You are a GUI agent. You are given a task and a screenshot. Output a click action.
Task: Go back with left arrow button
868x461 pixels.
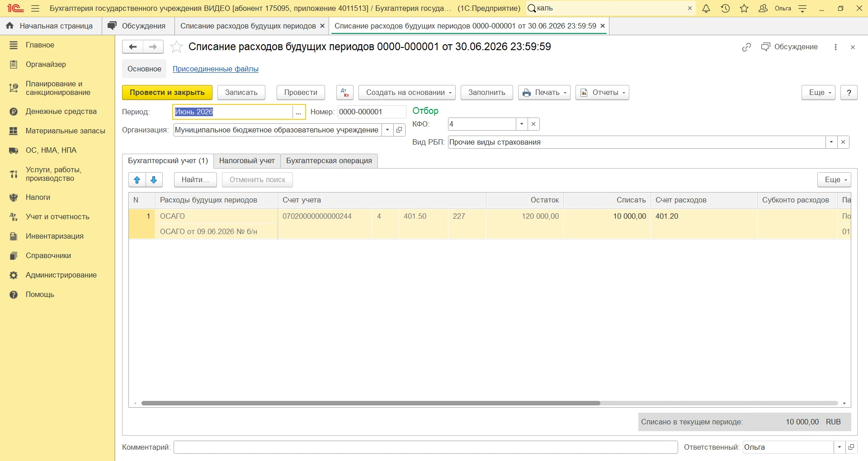coord(132,47)
